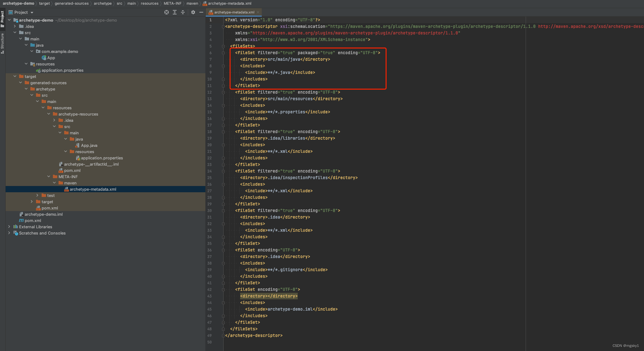Click generated-sources breadcrumb item
Screen dimensions: 644x351
coord(72,3)
